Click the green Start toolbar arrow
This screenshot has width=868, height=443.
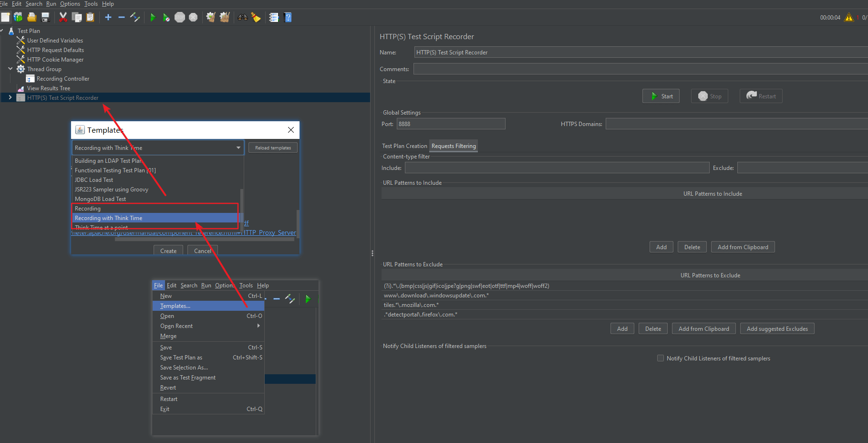click(153, 17)
